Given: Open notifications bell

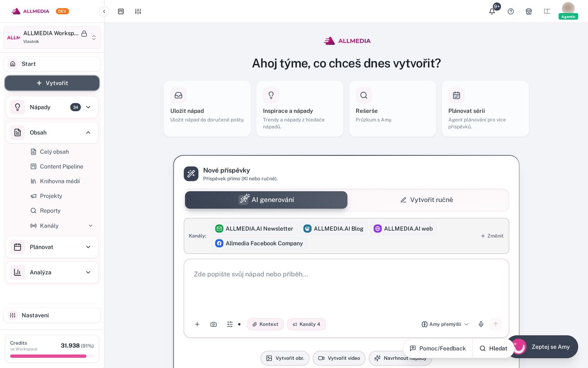Looking at the screenshot, I should pos(492,11).
